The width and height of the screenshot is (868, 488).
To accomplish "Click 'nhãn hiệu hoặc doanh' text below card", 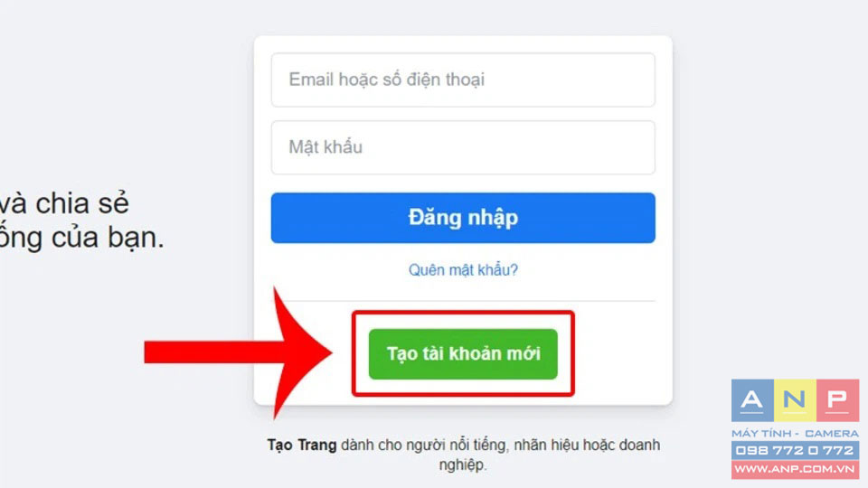I will (x=587, y=445).
